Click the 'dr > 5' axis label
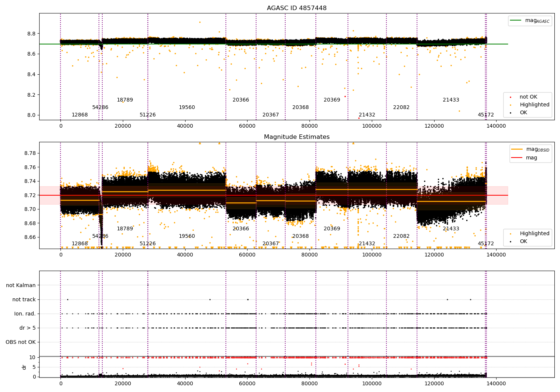The image size is (560, 392). [x=28, y=328]
